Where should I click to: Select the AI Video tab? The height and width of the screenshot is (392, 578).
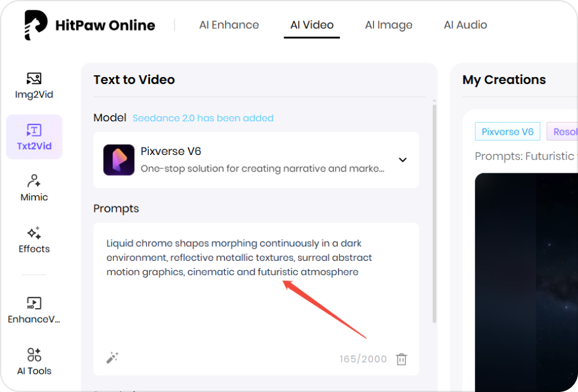tap(312, 24)
